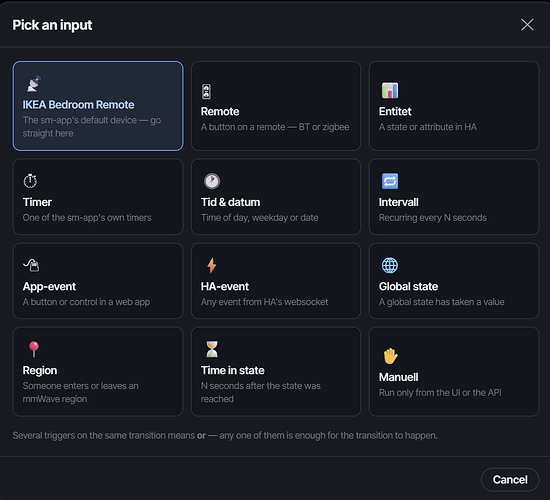Click the clock icon for Tid & datum
This screenshot has width=550, height=500.
212,181
